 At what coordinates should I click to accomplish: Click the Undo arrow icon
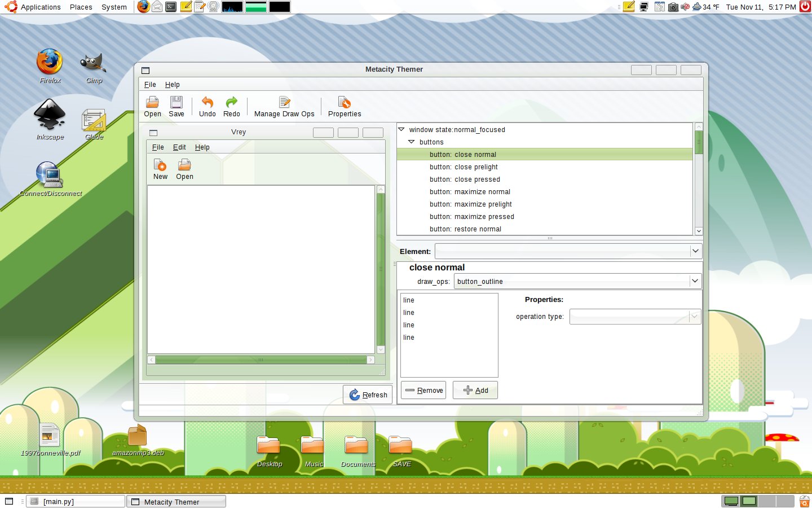pyautogui.click(x=208, y=103)
